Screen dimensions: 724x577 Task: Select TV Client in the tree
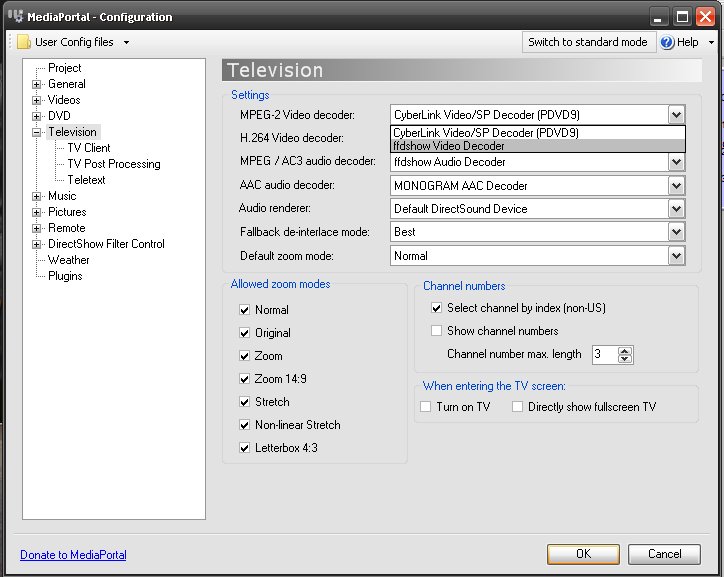click(89, 148)
